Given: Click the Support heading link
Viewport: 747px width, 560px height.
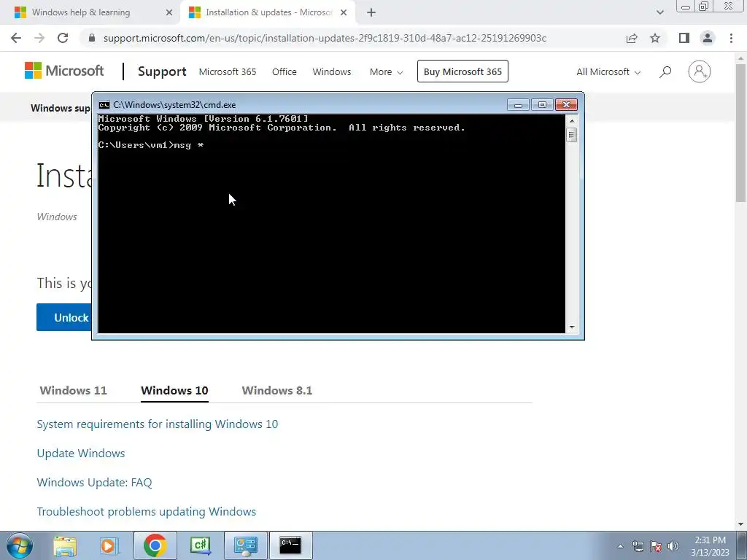Looking at the screenshot, I should [x=162, y=71].
